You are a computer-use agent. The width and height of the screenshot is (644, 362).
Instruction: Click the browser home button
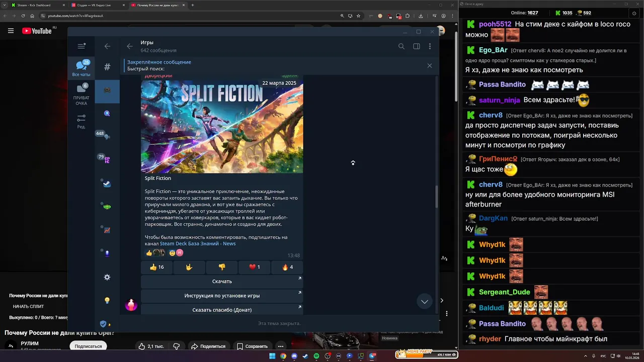pyautogui.click(x=32, y=16)
